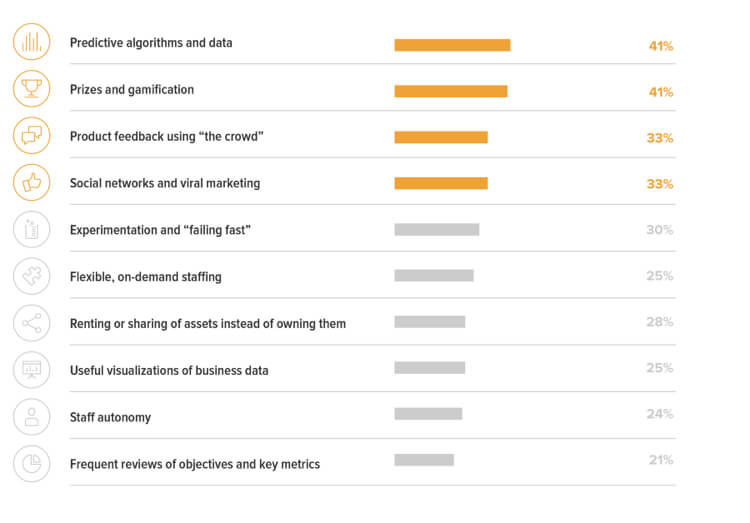Screen dimensions: 750x523
Task: Click the person icon for Staff autonomy
Action: click(32, 416)
